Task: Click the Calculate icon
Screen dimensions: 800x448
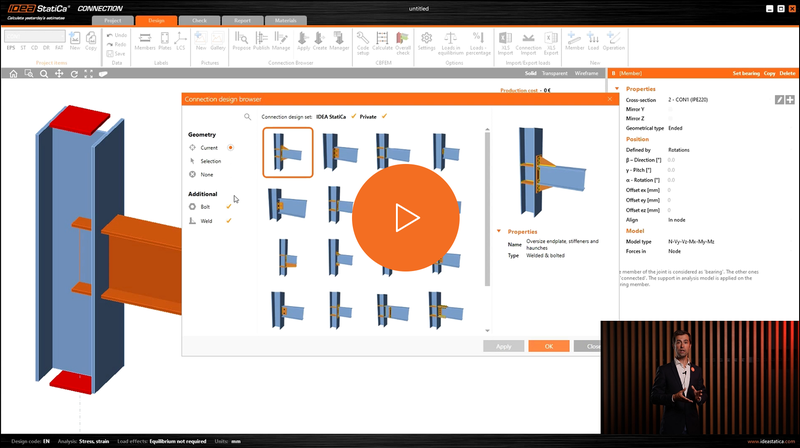Action: [382, 41]
